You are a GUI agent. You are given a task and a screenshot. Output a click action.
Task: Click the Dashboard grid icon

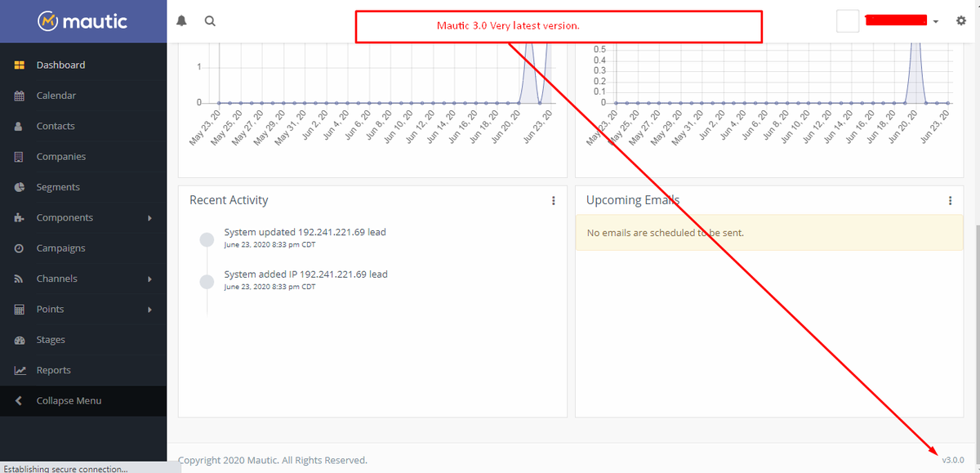[x=20, y=65]
